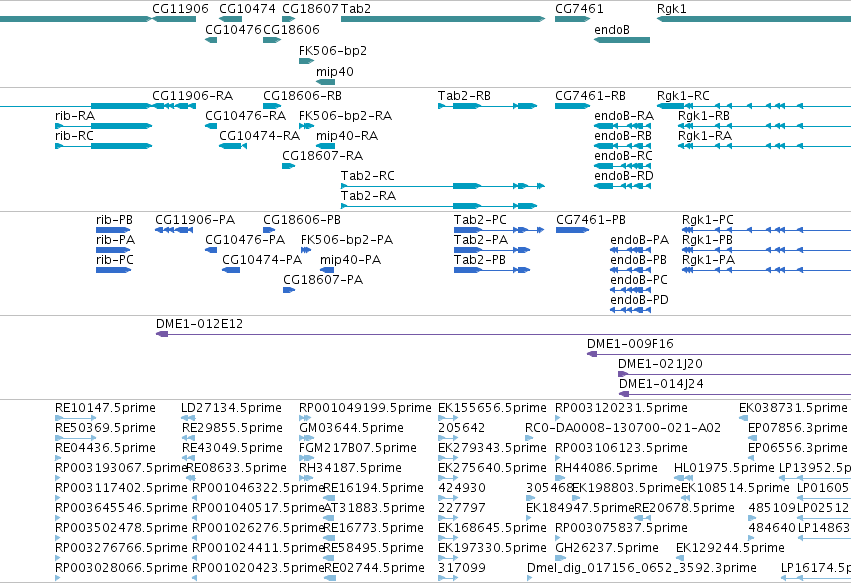Select the 'CG11906-RA' transcript label
Image resolution: width=851 pixels, height=583 pixels.
point(193,96)
